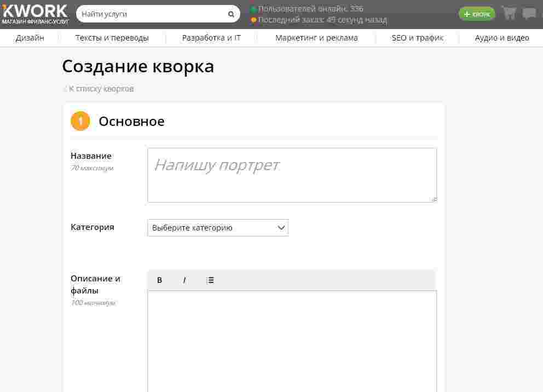Click the orange step 1 circle
543x392 pixels.
pos(80,121)
